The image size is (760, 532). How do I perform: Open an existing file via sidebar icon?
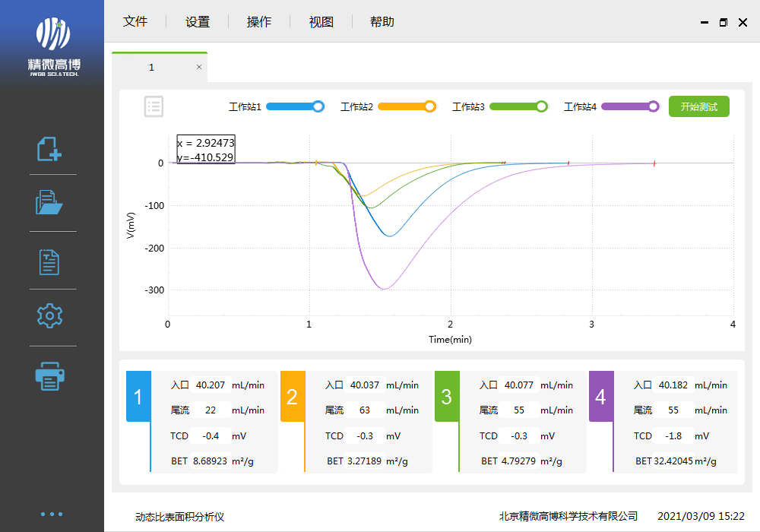(x=49, y=202)
